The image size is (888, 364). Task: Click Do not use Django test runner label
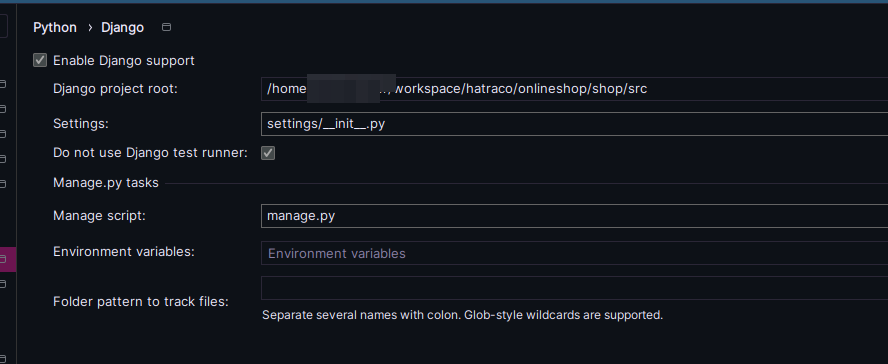click(x=150, y=153)
